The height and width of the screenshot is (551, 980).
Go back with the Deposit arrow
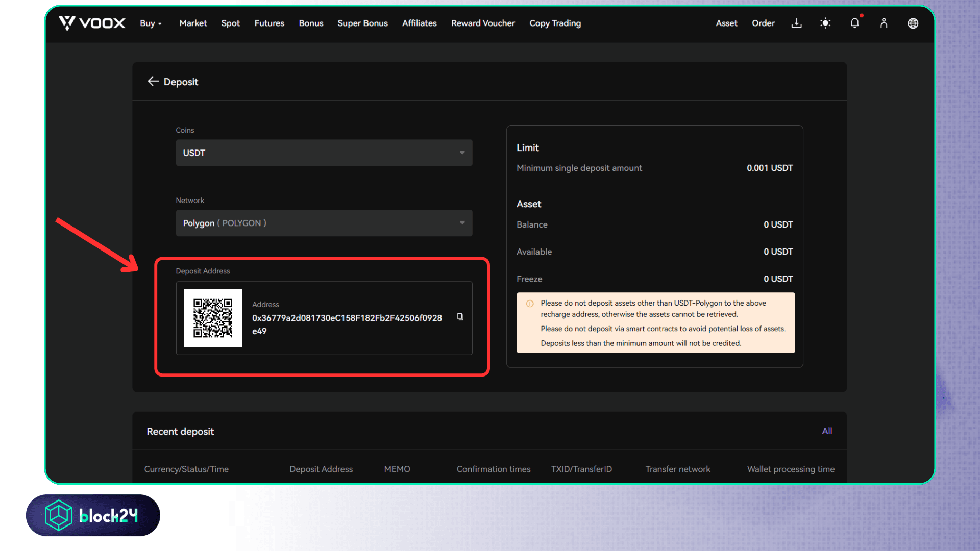(x=153, y=81)
